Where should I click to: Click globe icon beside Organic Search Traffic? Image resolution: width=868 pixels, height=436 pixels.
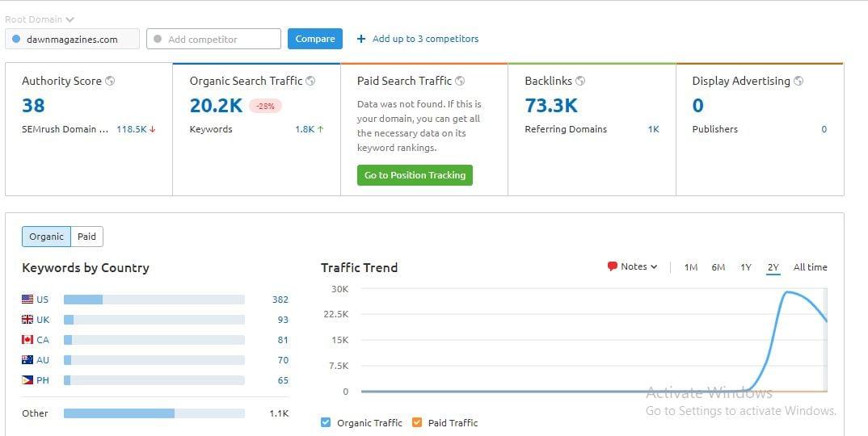(310, 81)
